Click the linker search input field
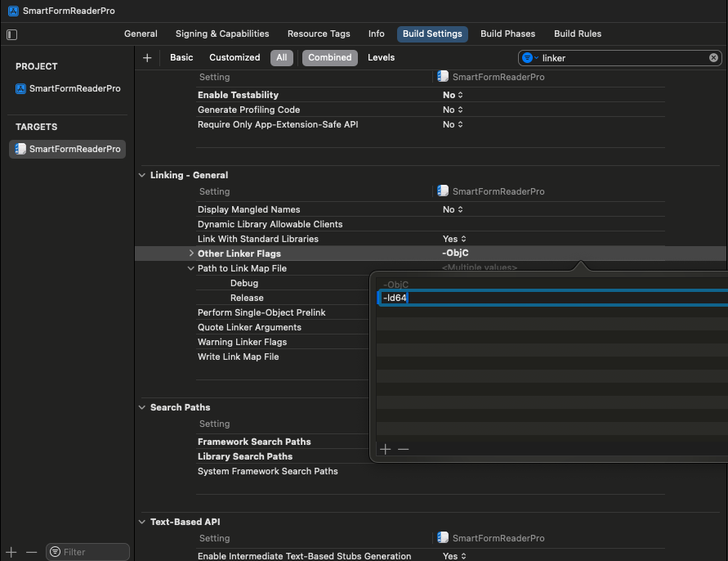The height and width of the screenshot is (561, 728). tap(622, 58)
